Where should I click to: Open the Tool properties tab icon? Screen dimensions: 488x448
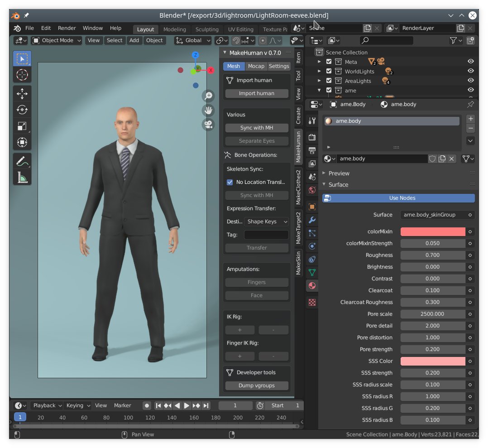point(312,121)
